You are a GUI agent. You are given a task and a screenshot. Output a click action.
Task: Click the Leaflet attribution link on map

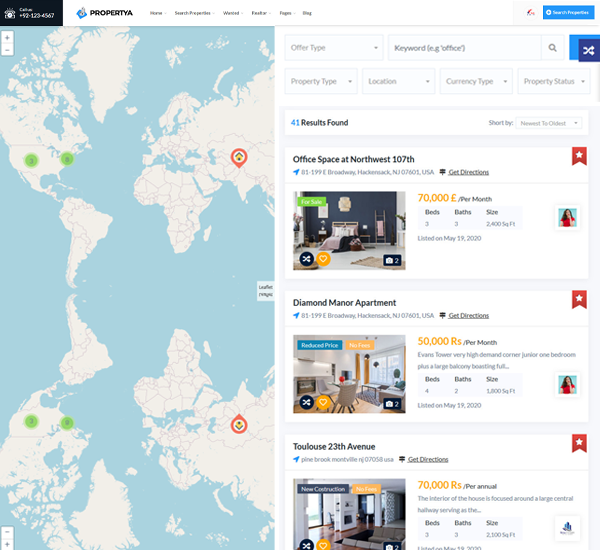pyautogui.click(x=266, y=287)
